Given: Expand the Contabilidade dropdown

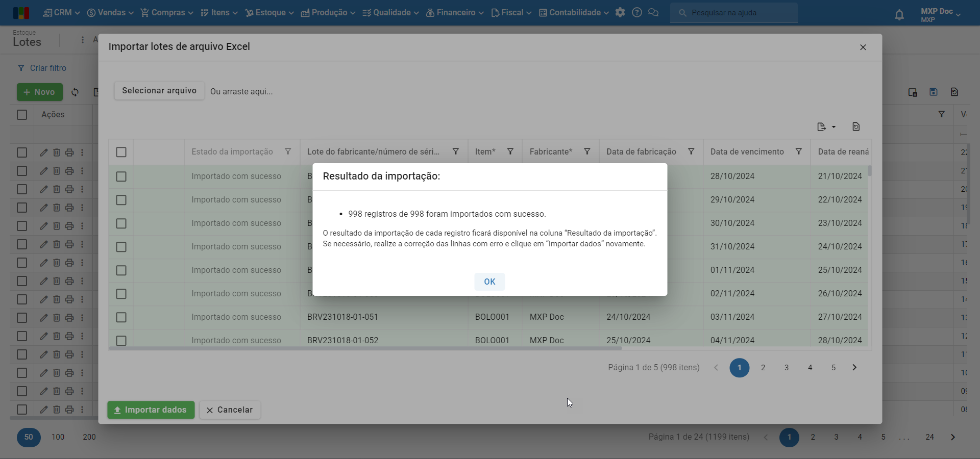Looking at the screenshot, I should point(574,13).
